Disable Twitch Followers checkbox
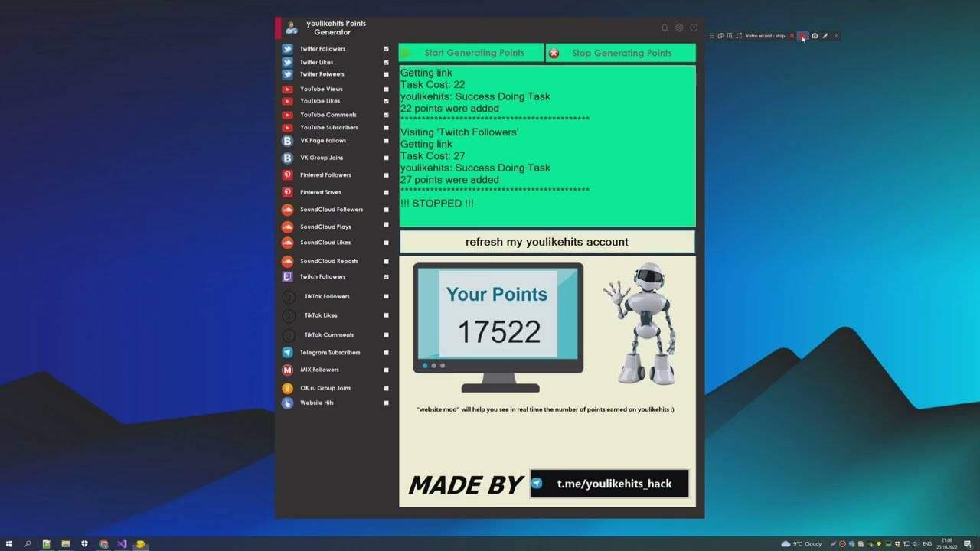Viewport: 980px width, 551px height. [x=387, y=277]
